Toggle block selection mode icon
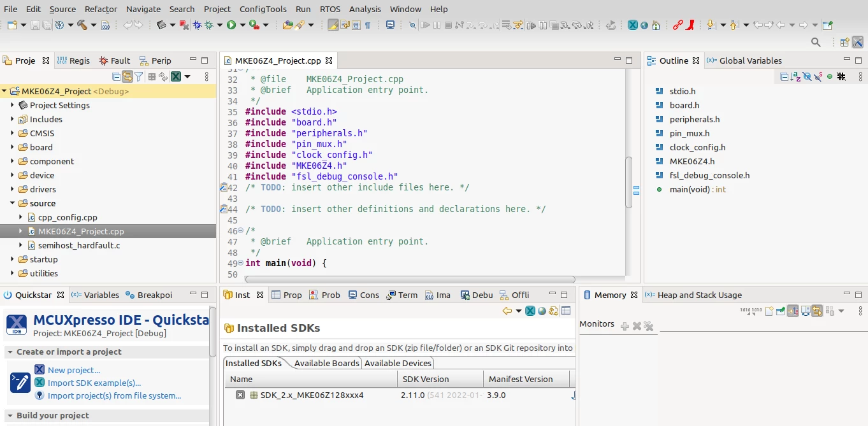 coord(356,25)
